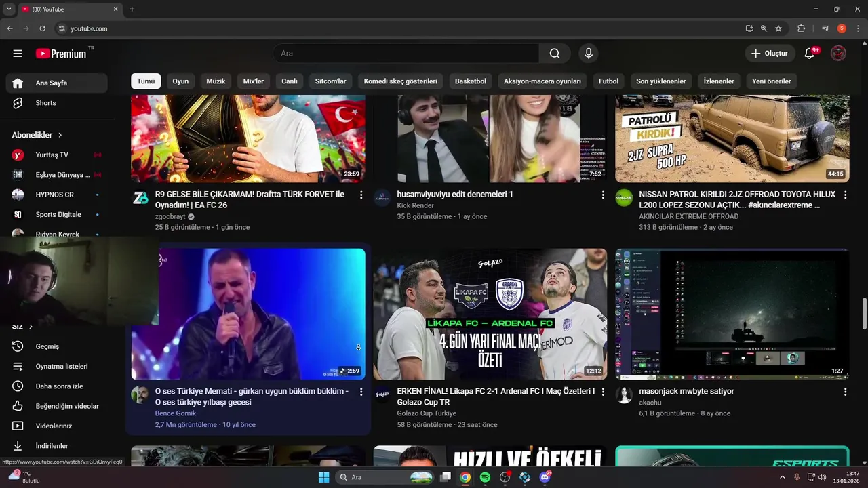868x488 pixels.
Task: Open husamviyuviyu edit denemeleri 1 title
Action: (455, 195)
